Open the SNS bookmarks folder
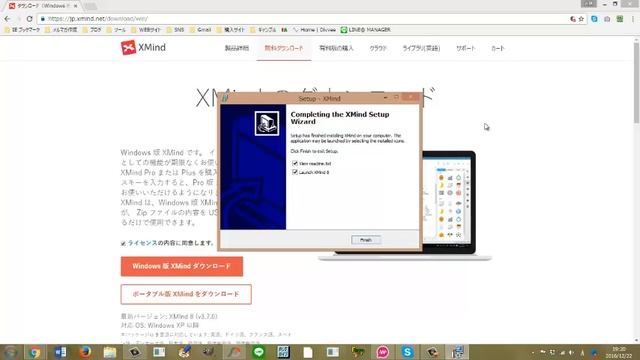Screen dimensions: 640x360 (x=176, y=30)
